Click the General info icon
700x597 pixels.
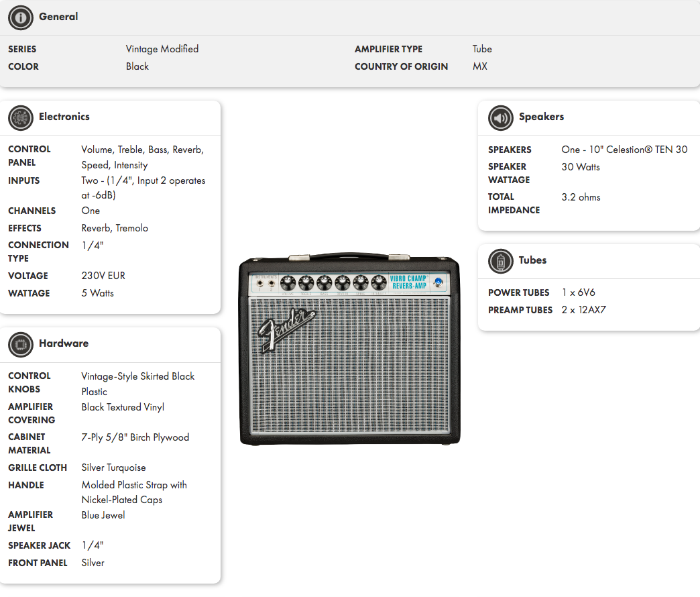point(21,17)
